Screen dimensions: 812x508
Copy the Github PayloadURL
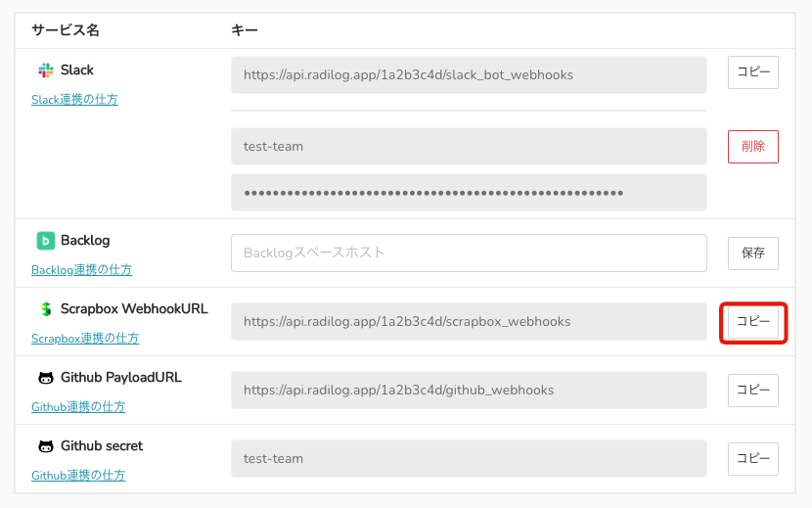(x=752, y=391)
